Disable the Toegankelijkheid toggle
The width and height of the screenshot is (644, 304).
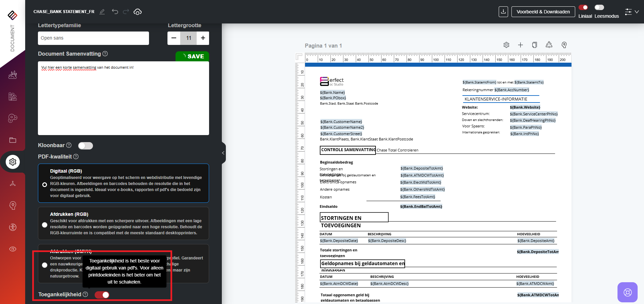click(102, 295)
